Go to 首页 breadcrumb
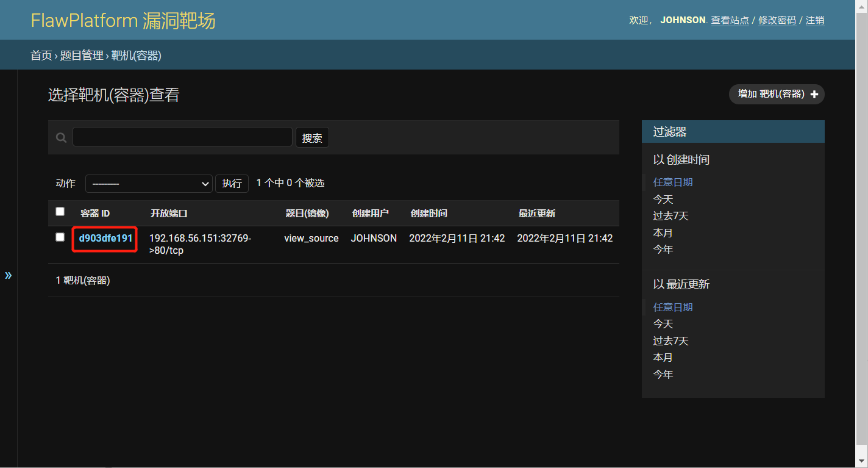 (41, 56)
